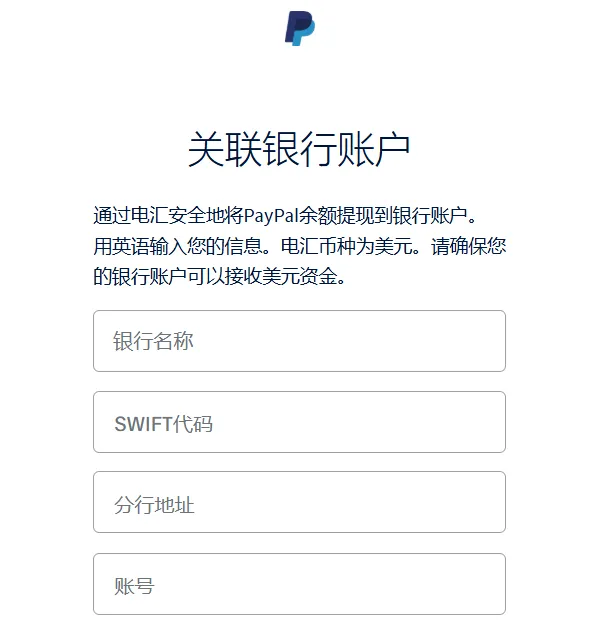This screenshot has width=616, height=635.
Task: Click the SWIFT代码 placeholder label
Action: click(x=164, y=424)
